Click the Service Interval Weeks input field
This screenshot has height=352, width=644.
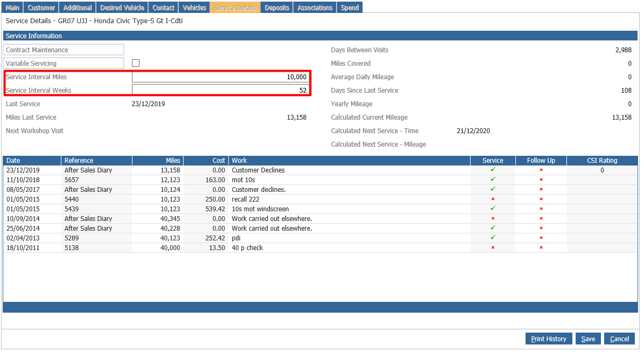[x=221, y=89]
